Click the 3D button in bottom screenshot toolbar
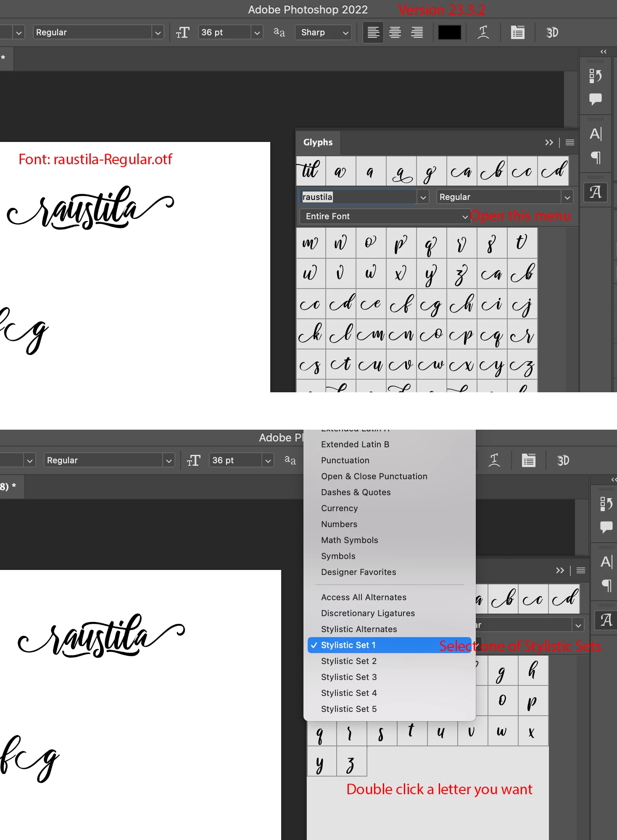Image resolution: width=617 pixels, height=840 pixels. (x=563, y=460)
